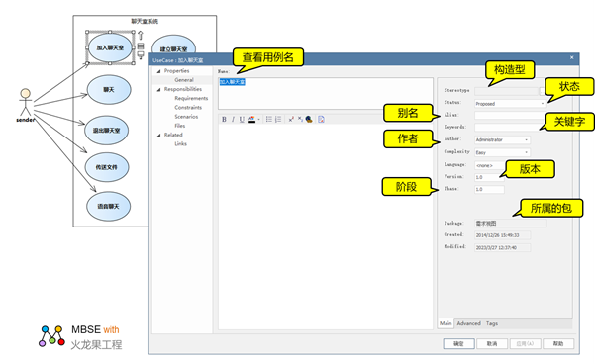Apply subscript formatting in notes toolbar
The height and width of the screenshot is (364, 595).
tap(300, 119)
